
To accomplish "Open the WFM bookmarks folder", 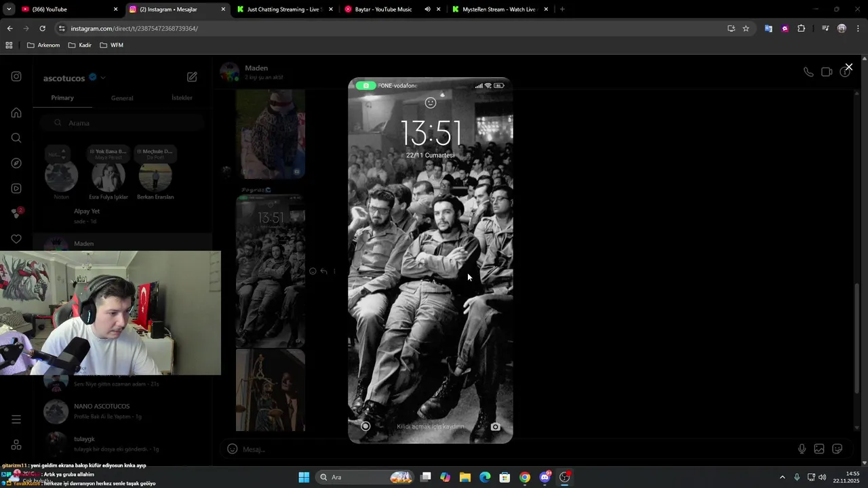I will (x=111, y=45).
